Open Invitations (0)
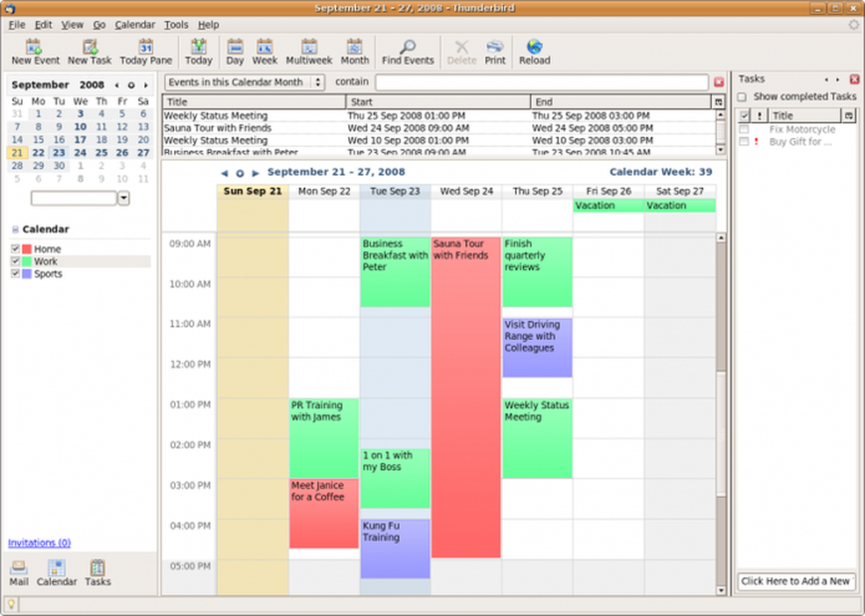865x616 pixels. coord(39,543)
